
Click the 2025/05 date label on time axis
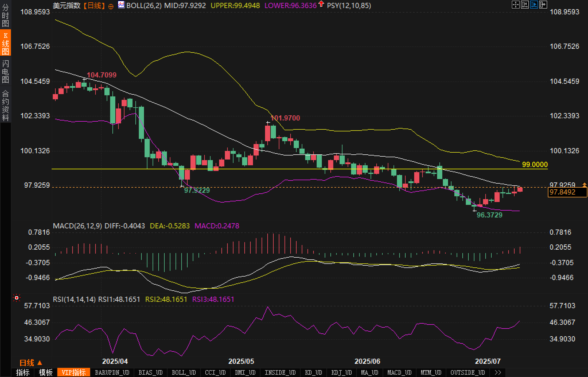point(241,361)
